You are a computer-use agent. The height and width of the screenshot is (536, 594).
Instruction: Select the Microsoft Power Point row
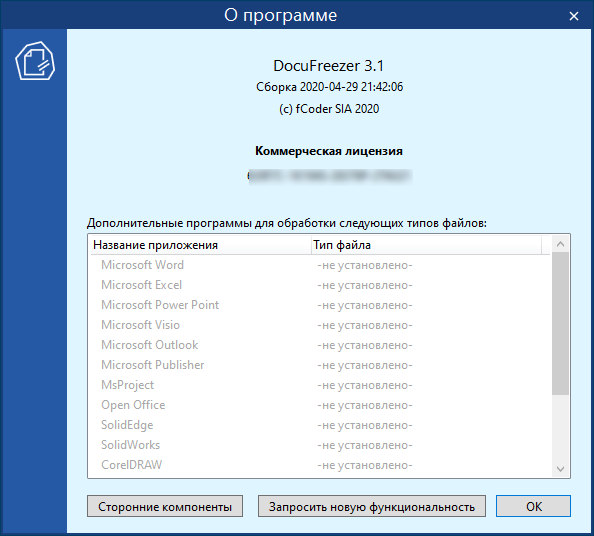click(320, 305)
